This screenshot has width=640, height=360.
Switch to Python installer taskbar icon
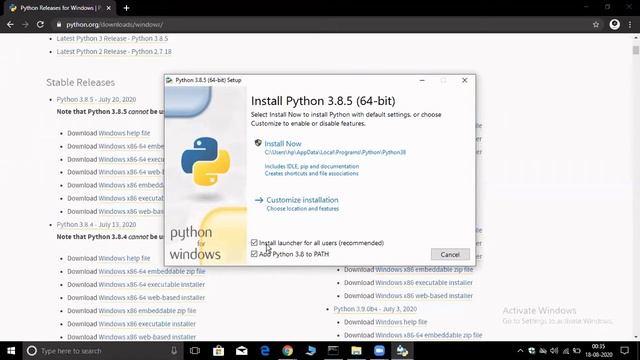[x=402, y=351]
